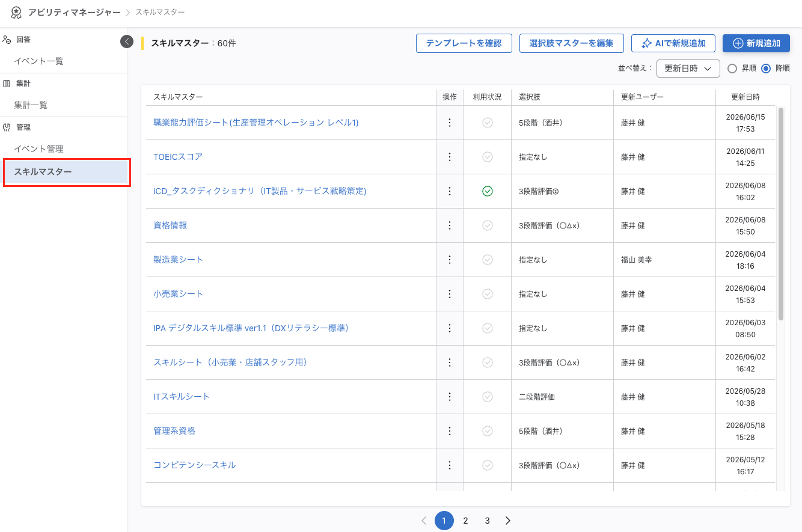Go to page 2
Screen dimensions: 802x532
[x=465, y=521]
